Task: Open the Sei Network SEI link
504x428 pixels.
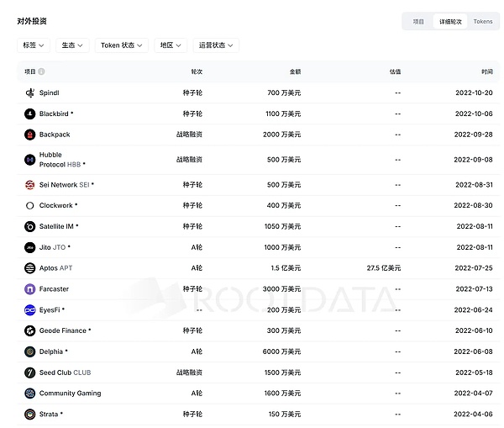Action: pos(65,185)
